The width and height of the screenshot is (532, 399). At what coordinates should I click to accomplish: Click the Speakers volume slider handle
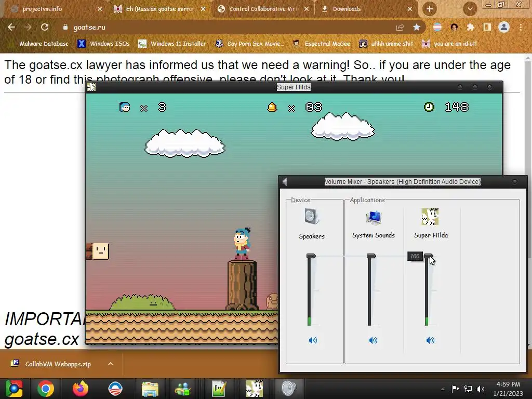(x=311, y=256)
